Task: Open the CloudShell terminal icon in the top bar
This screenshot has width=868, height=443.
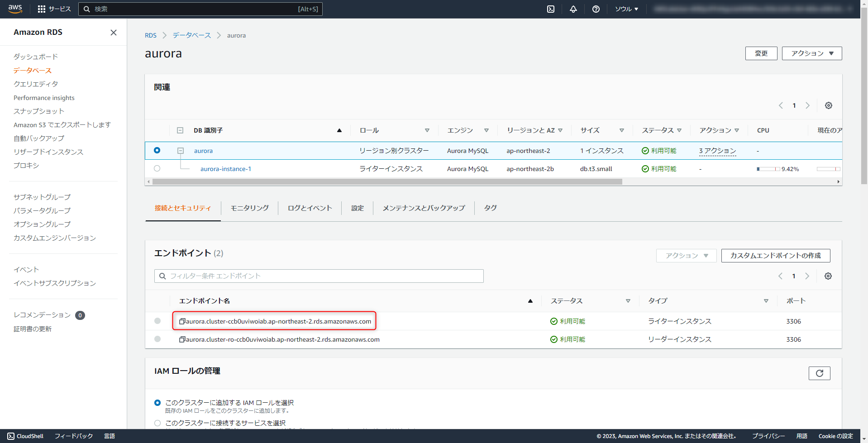Action: [550, 9]
